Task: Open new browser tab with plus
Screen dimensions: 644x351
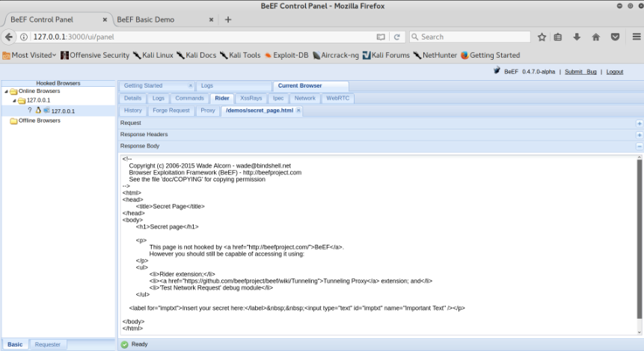Action: 228,19
